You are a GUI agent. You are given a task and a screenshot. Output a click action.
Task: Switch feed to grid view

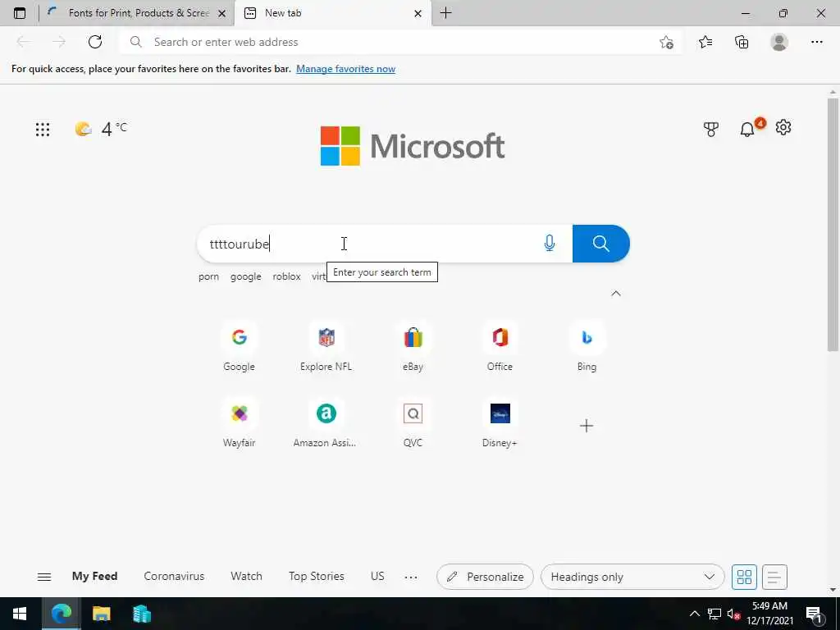pyautogui.click(x=744, y=577)
